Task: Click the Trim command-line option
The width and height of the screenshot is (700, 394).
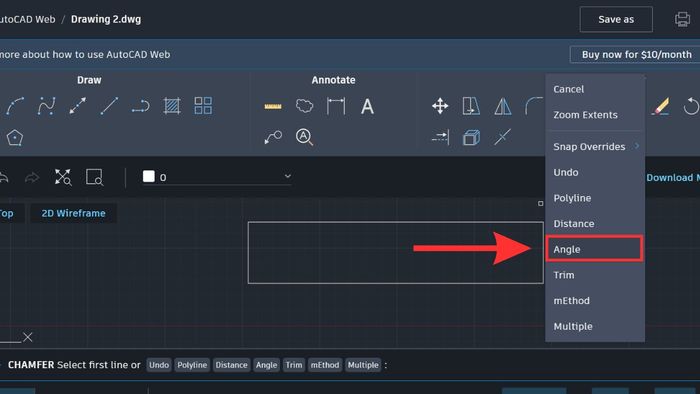Action: pyautogui.click(x=294, y=365)
